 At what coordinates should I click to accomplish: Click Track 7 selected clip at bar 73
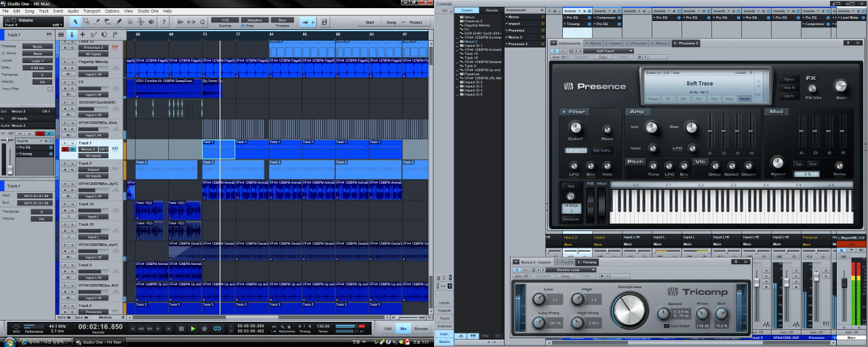218,149
